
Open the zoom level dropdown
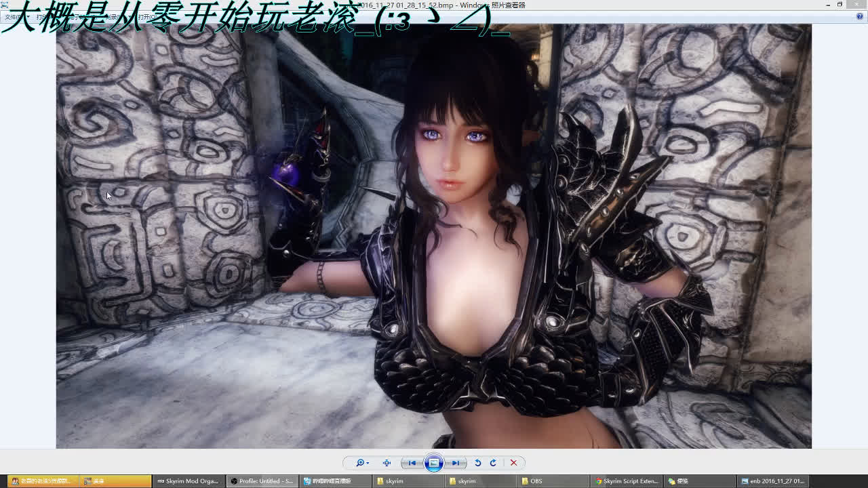tap(368, 463)
